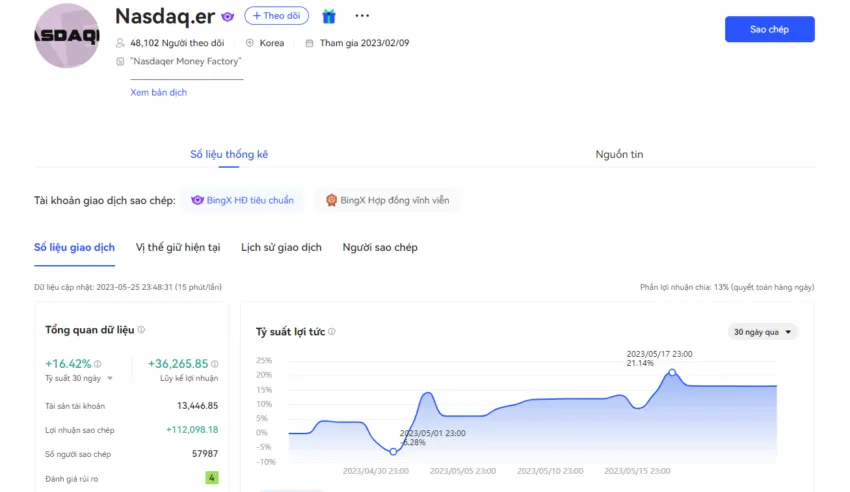
Task: Expand the 30 ngày qua dropdown
Action: coord(762,332)
